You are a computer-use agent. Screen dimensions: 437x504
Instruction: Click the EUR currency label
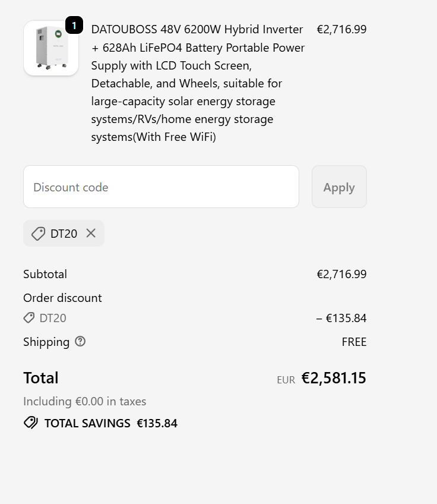click(x=286, y=380)
